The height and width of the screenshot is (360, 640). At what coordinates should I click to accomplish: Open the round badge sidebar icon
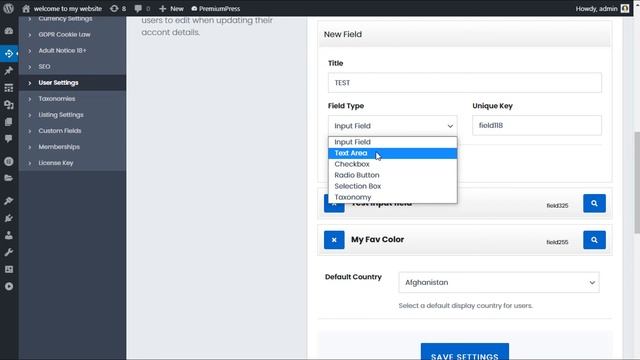click(x=9, y=162)
